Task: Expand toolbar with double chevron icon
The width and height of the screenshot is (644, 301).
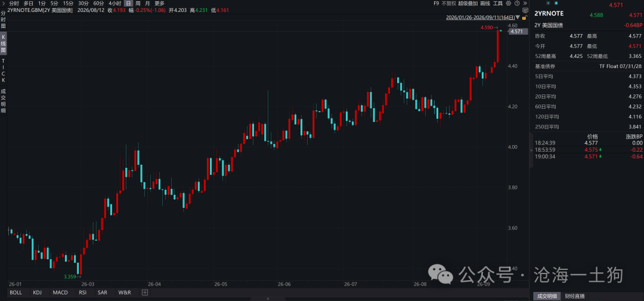Action: click(525, 4)
